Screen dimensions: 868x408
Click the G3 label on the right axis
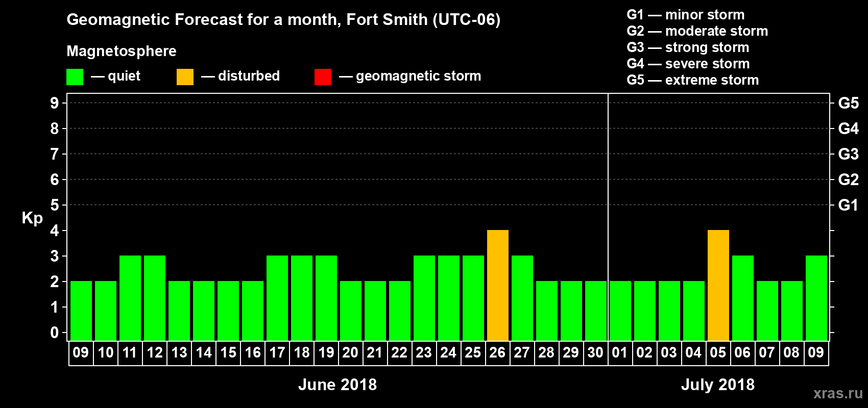coord(849,154)
